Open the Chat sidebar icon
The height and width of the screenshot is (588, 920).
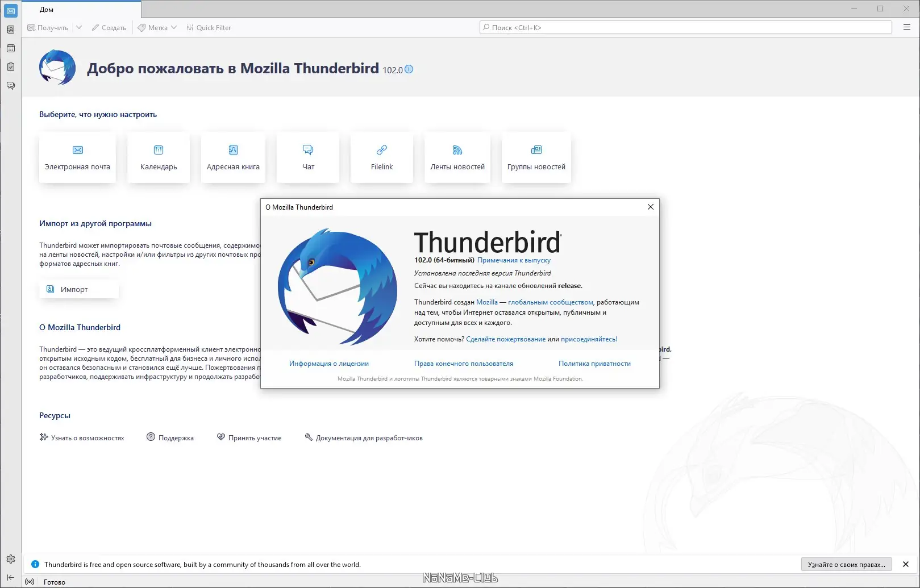[x=11, y=86]
